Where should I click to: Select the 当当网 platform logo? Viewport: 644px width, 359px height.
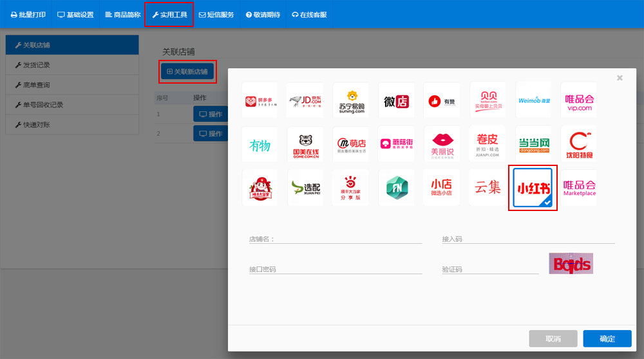(533, 144)
